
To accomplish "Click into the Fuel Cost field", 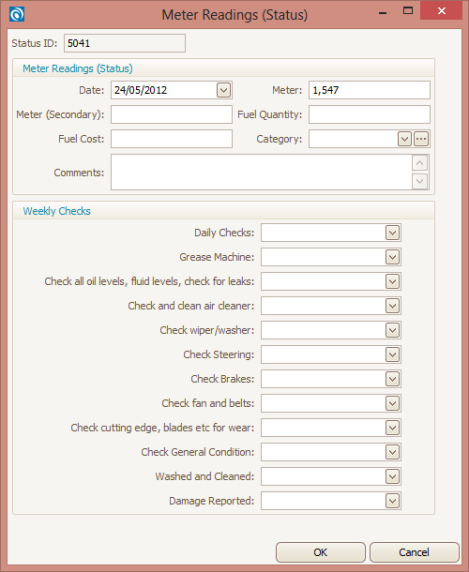I will (172, 139).
